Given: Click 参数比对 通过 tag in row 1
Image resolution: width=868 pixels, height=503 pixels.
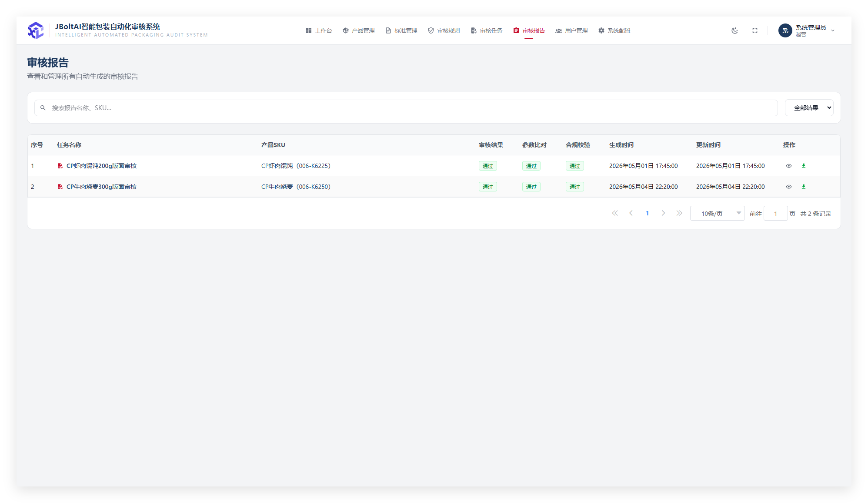Looking at the screenshot, I should tap(531, 166).
